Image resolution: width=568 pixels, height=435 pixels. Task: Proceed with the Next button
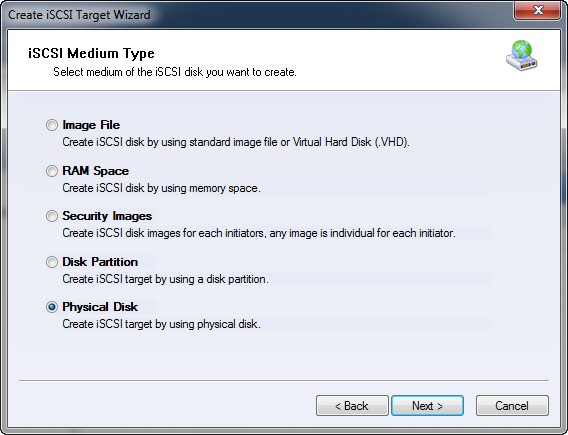coord(427,406)
